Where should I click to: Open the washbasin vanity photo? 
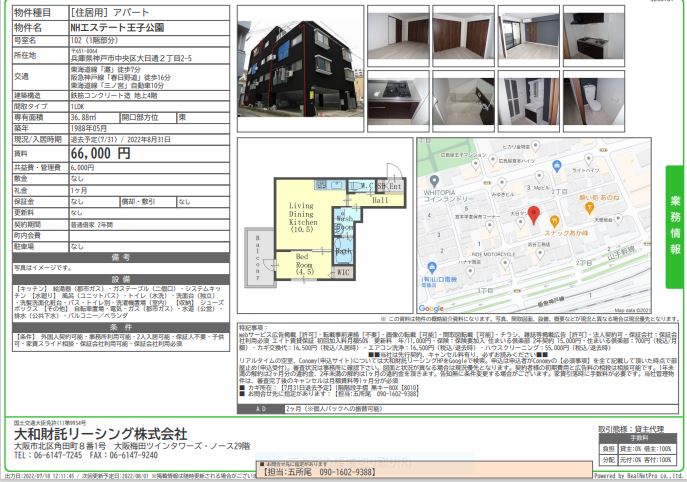coord(529,101)
